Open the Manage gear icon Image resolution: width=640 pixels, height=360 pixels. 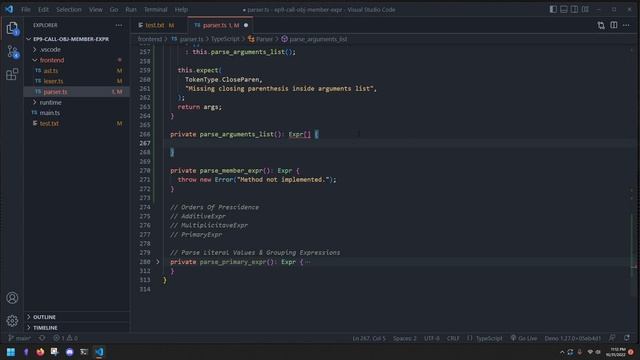pos(12,321)
